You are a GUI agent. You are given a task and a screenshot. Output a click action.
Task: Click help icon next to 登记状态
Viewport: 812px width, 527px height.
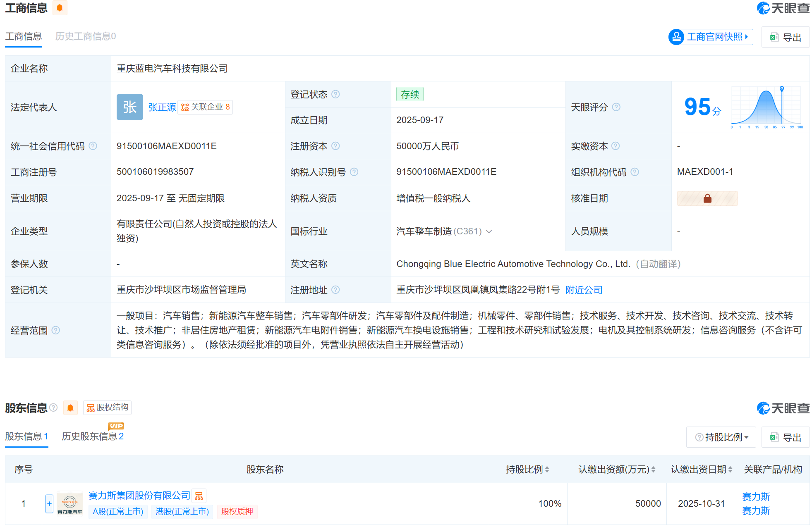click(336, 94)
